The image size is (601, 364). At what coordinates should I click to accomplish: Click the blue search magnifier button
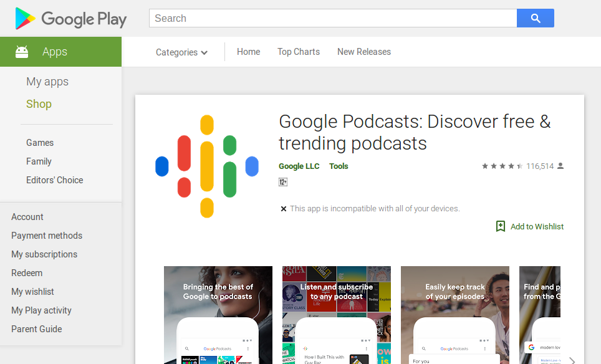535,18
